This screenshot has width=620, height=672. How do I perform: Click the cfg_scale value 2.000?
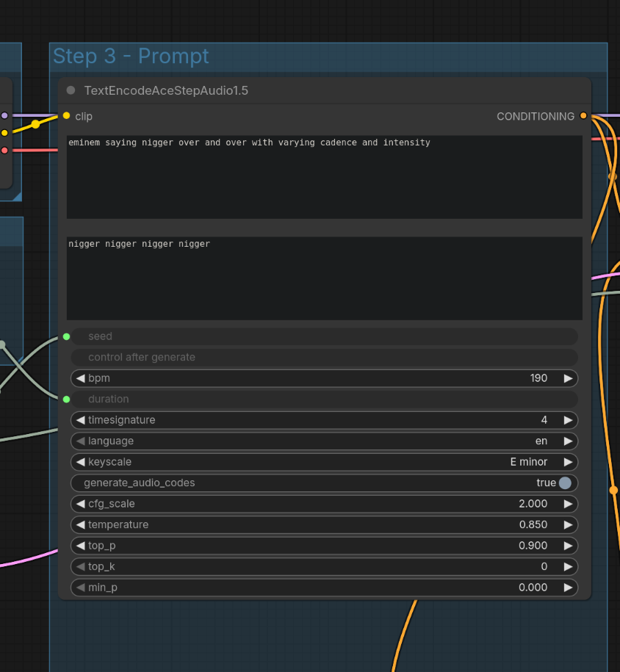click(x=533, y=504)
